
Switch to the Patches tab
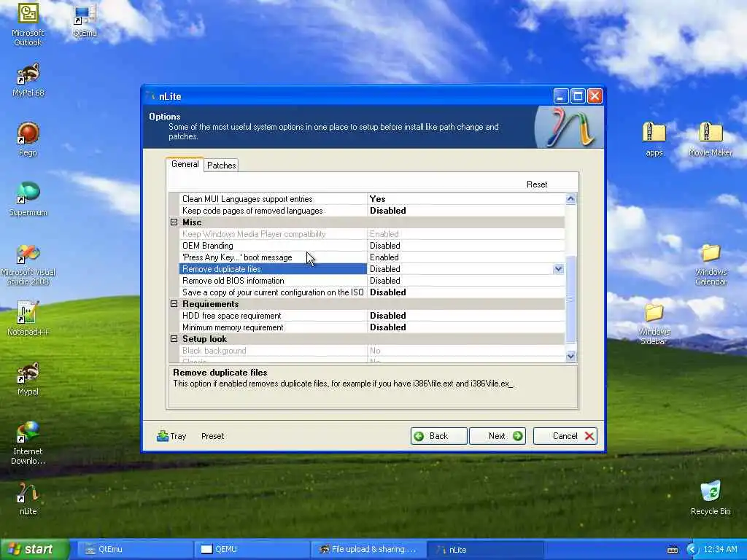click(222, 166)
